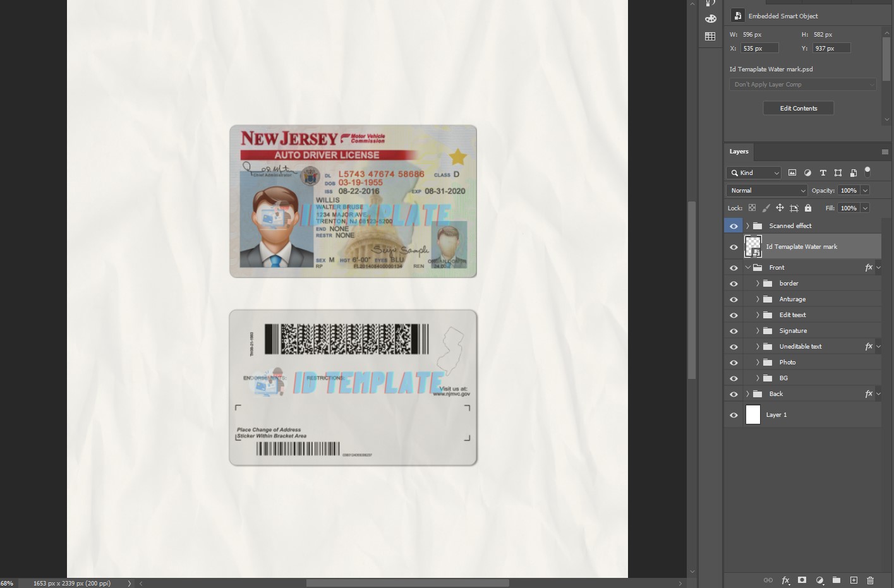Expand effects list on Front group
894x588 pixels.
point(878,267)
